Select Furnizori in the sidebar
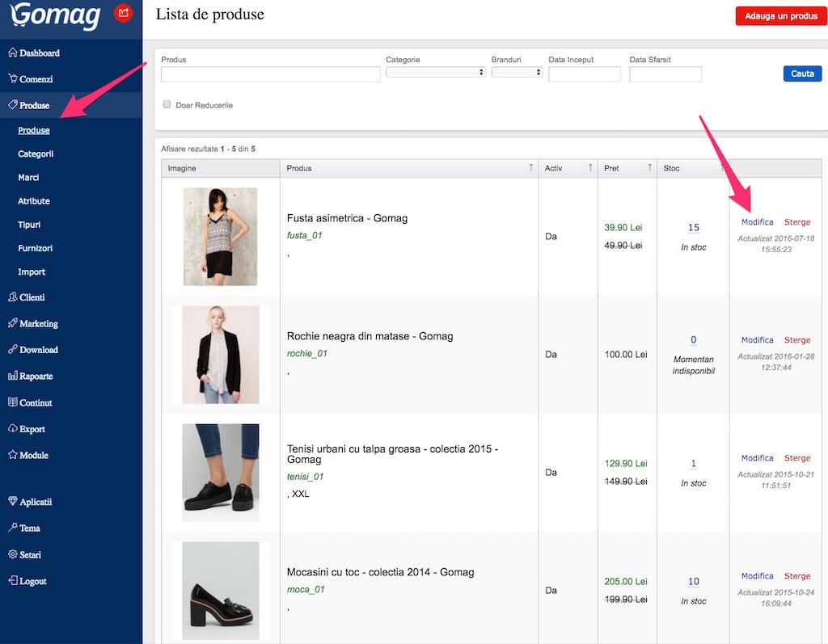The width and height of the screenshot is (828, 644). [36, 248]
